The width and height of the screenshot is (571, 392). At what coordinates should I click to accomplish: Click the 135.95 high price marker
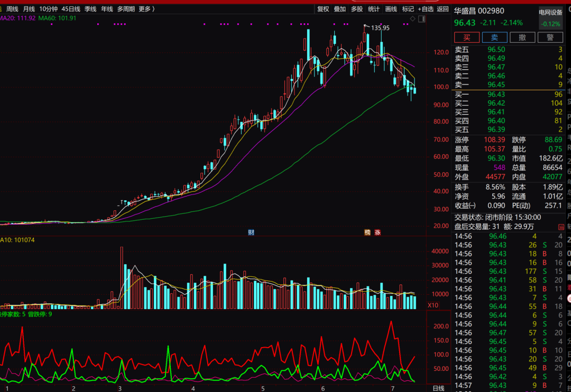[x=380, y=27]
